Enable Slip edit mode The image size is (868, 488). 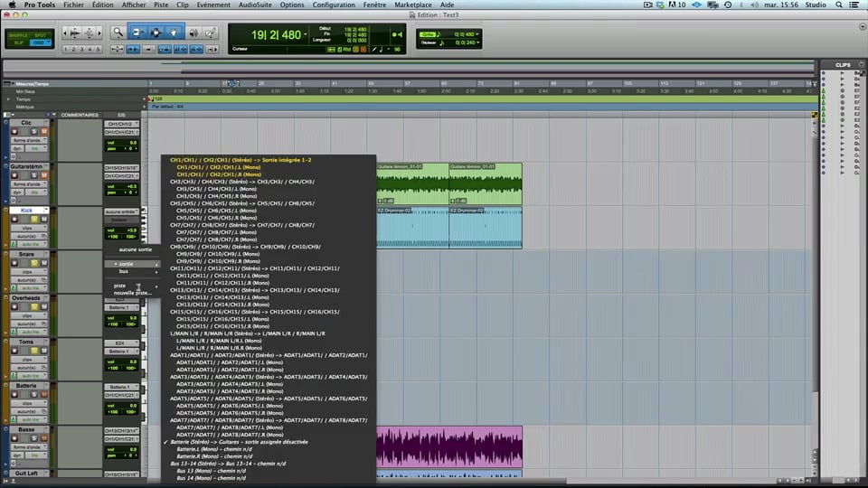[20, 42]
